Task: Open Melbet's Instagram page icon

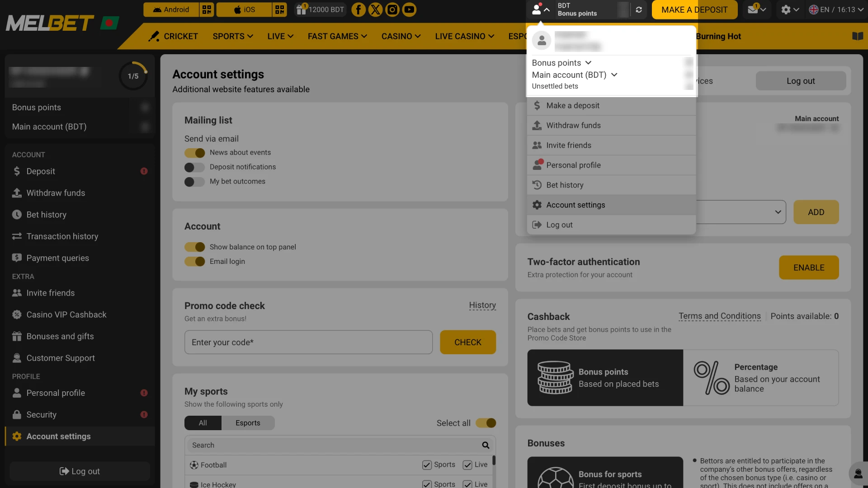Action: [392, 9]
